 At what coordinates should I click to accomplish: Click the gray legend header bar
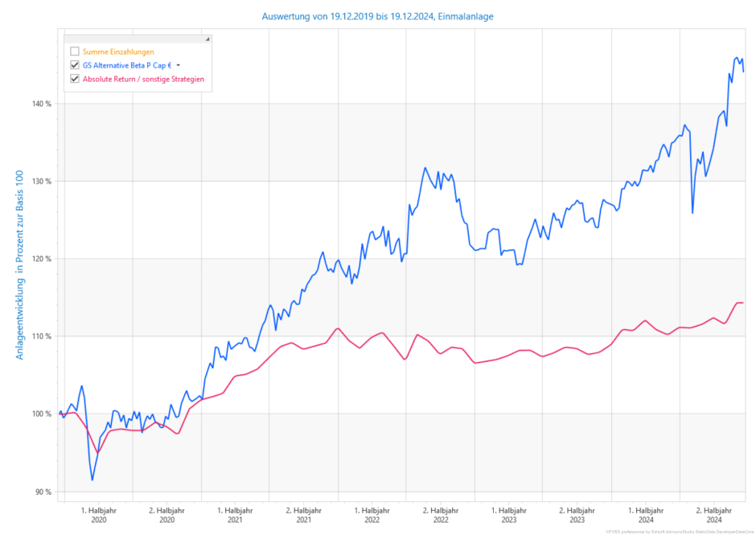pyautogui.click(x=135, y=39)
